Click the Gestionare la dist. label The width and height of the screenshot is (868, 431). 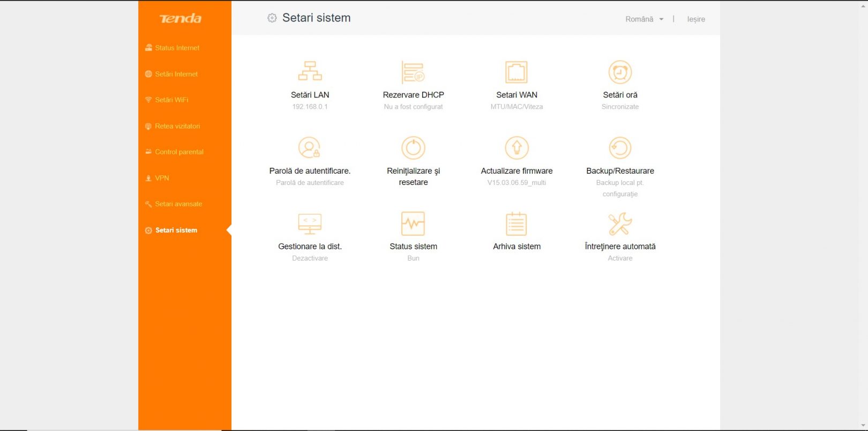310,247
